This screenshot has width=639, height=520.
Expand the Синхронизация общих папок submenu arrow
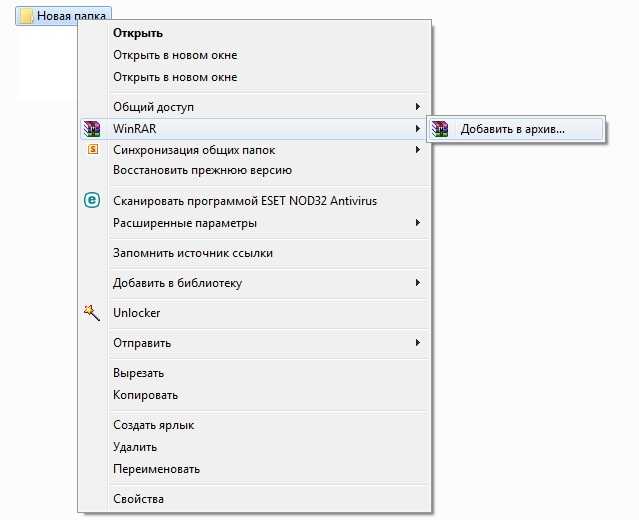point(417,150)
